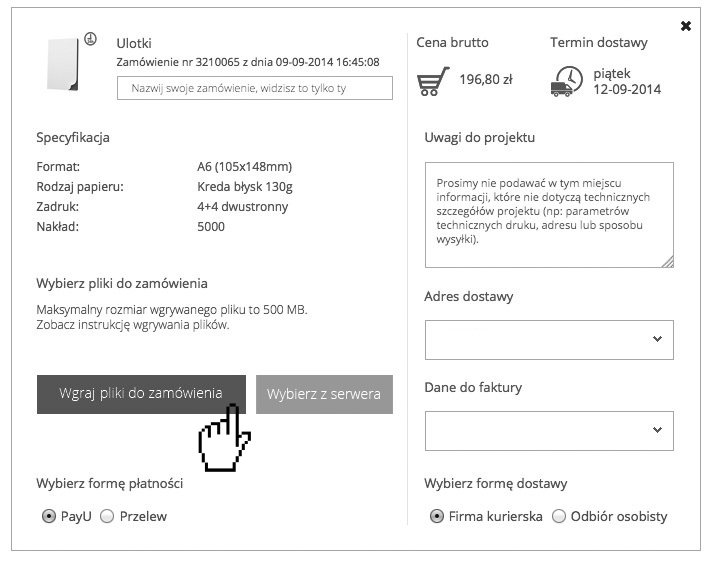
Task: Click the shopping cart price icon
Action: 433,81
